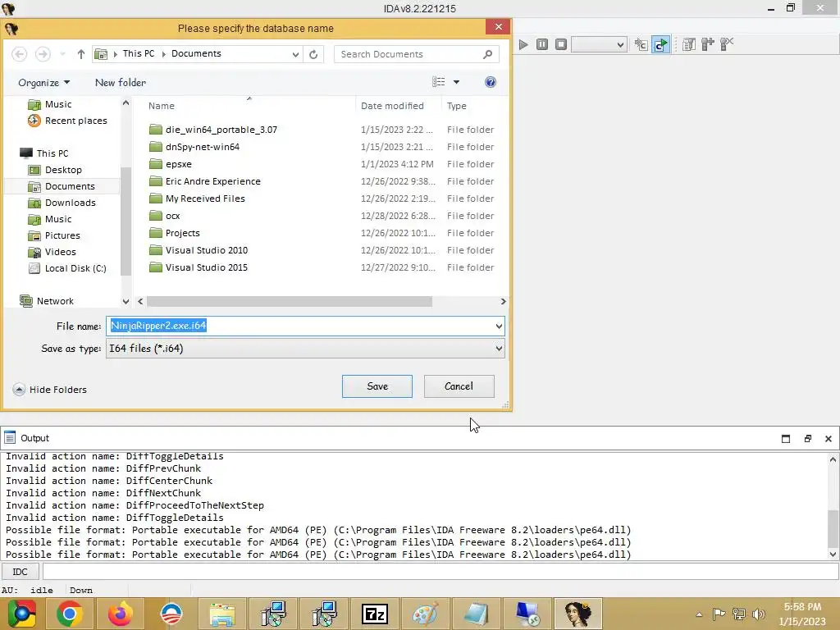The height and width of the screenshot is (630, 840).
Task: Click the Search Documents field
Action: (x=416, y=54)
